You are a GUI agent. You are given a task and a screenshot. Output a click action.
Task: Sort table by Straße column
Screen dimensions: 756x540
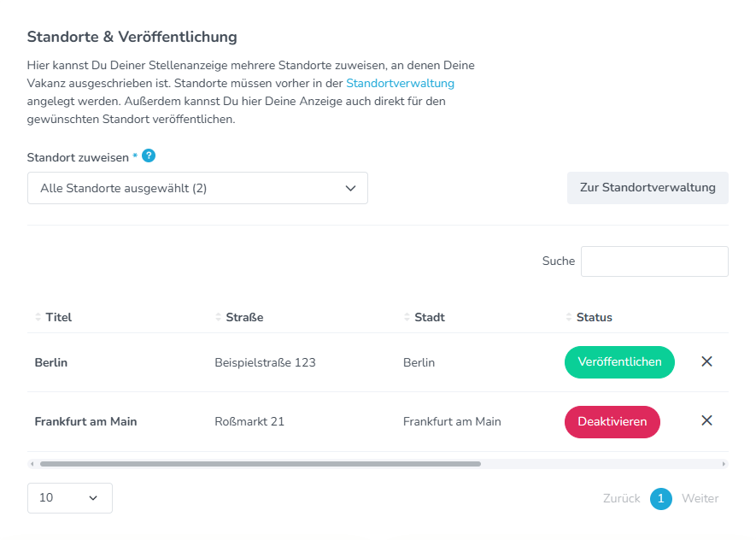(243, 317)
